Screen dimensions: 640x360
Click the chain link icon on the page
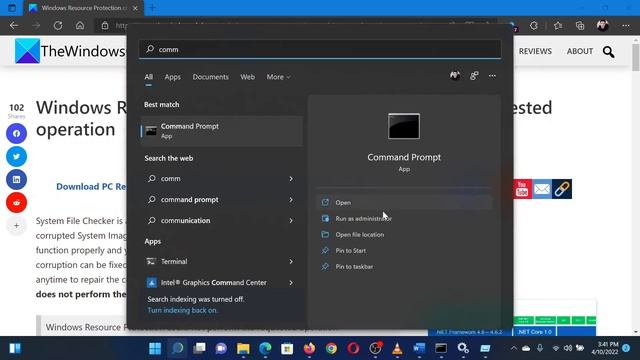562,189
